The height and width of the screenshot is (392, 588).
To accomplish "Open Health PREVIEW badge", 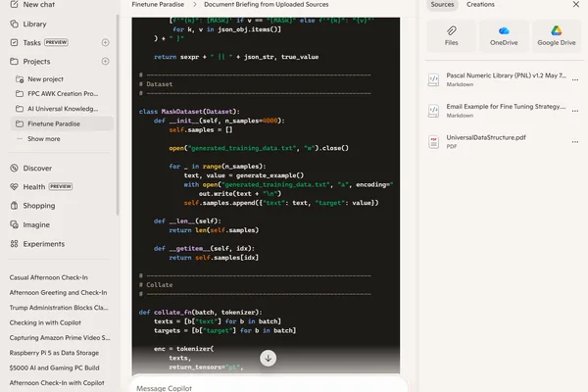I will point(61,186).
